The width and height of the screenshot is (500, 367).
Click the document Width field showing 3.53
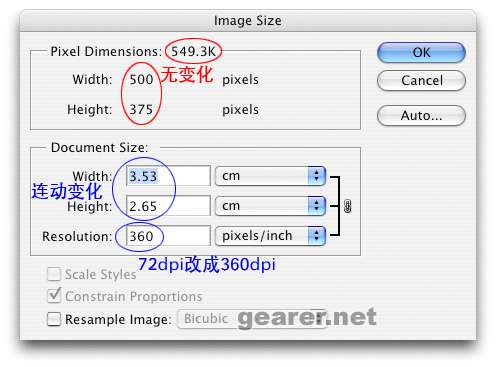[168, 176]
